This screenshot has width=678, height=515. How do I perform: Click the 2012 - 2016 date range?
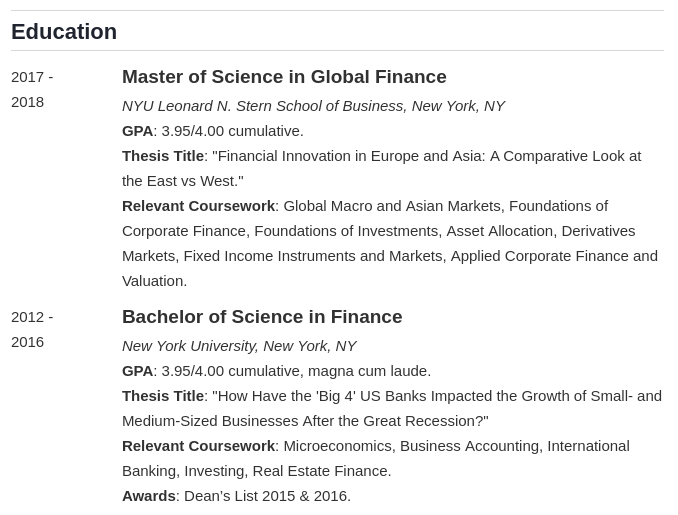click(32, 329)
